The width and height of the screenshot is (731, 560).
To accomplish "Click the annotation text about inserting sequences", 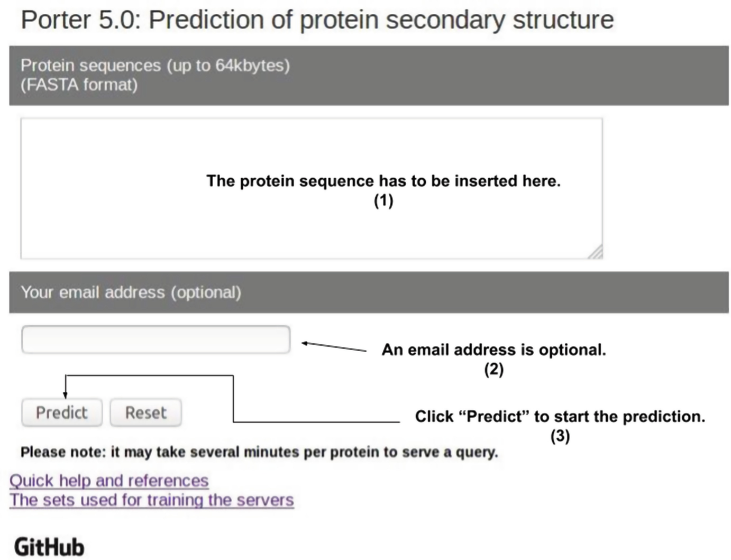I will pyautogui.click(x=385, y=180).
